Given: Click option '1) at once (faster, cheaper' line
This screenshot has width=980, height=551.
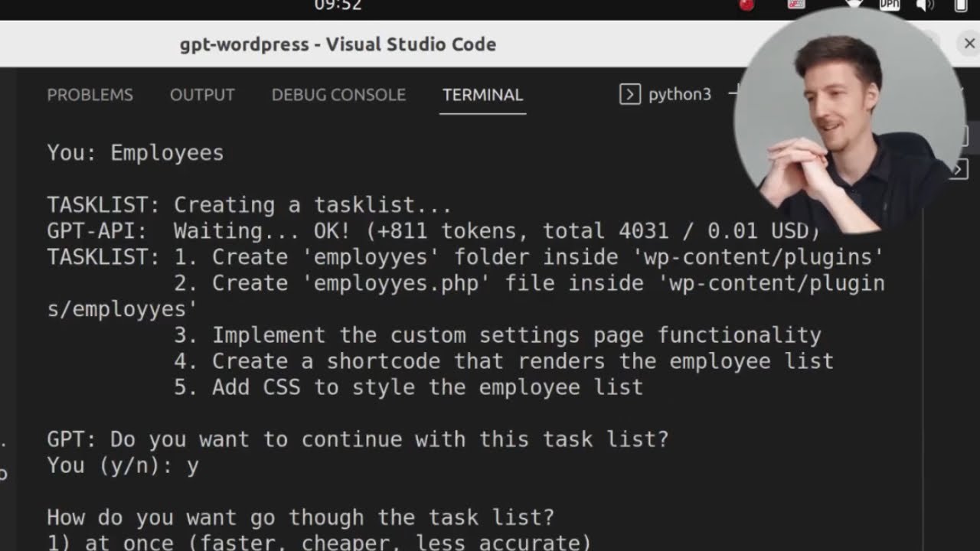Looking at the screenshot, I should pos(319,542).
